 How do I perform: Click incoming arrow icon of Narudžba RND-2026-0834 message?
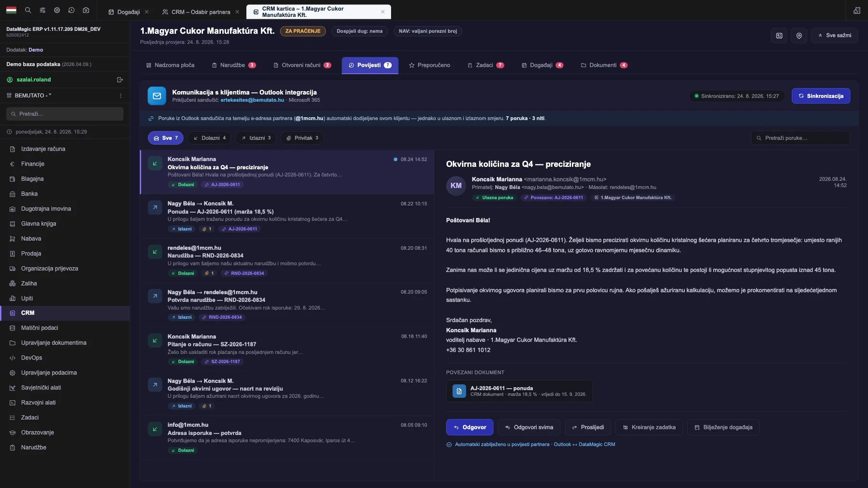coord(155,252)
